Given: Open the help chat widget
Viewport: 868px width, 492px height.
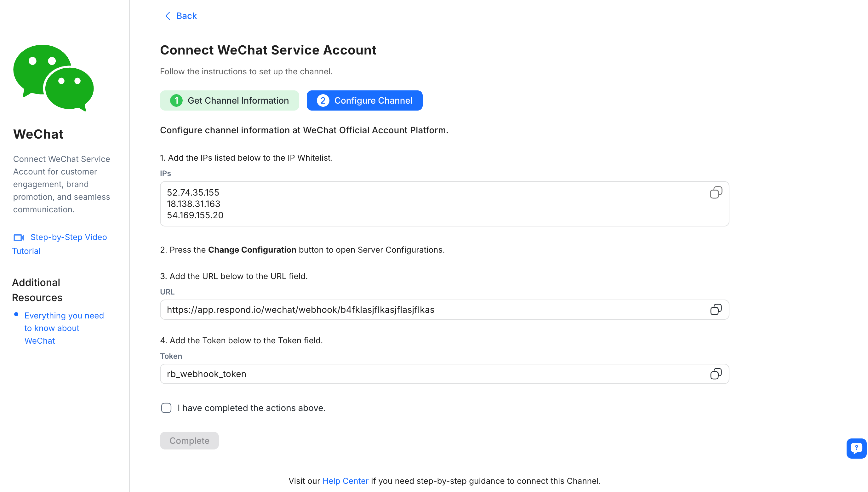Looking at the screenshot, I should (x=856, y=448).
